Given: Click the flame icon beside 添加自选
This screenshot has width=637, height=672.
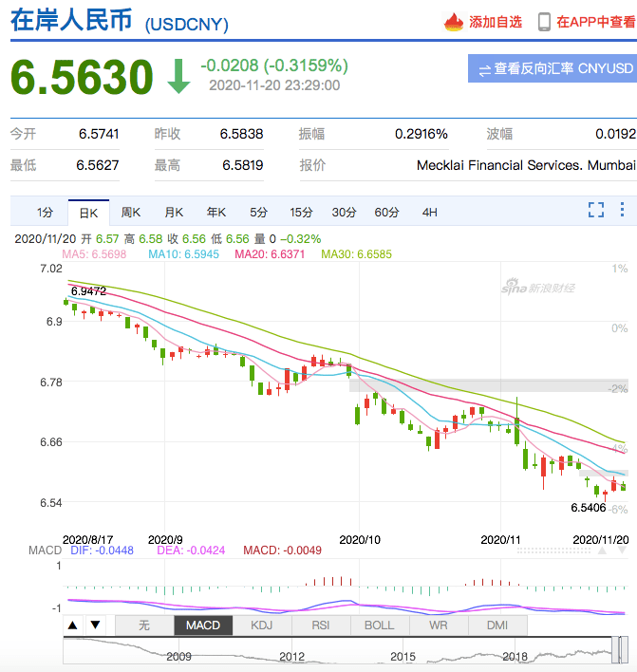Looking at the screenshot, I should [454, 22].
